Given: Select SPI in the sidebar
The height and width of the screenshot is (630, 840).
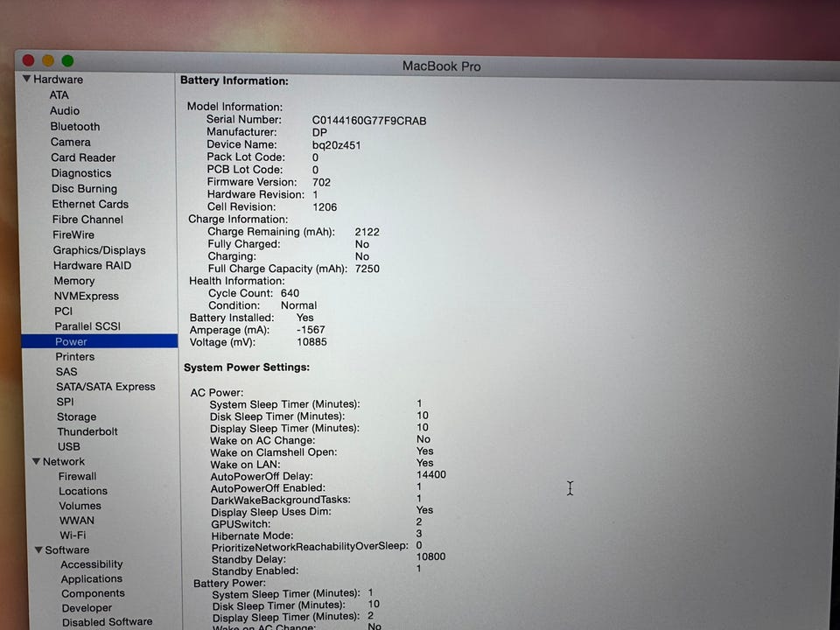Looking at the screenshot, I should click(66, 402).
